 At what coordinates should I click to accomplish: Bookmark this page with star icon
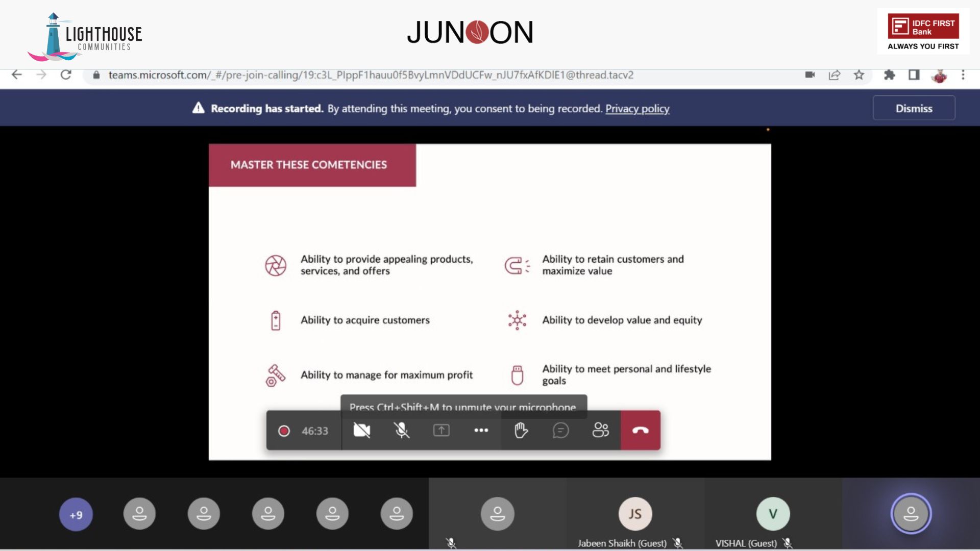pyautogui.click(x=859, y=75)
